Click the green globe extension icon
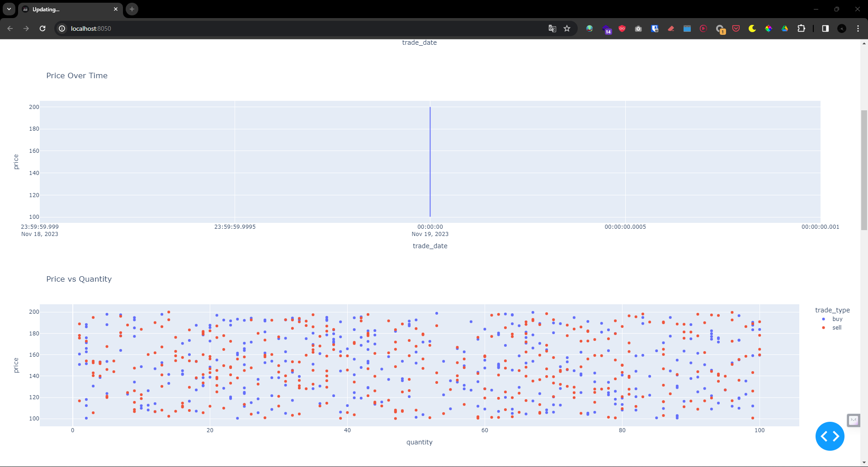This screenshot has width=868, height=467. (x=590, y=28)
